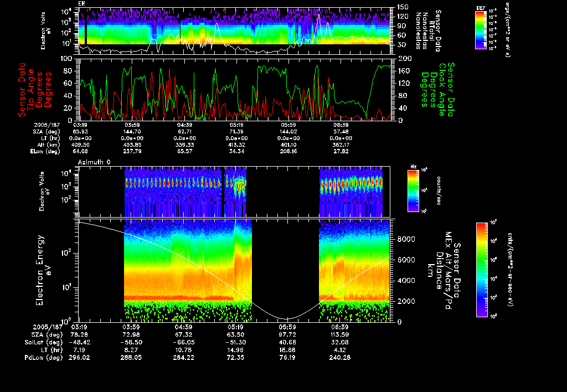Click SZA value 113.59 in lower table
Viewport: 567px width, 392px height.
[339, 334]
